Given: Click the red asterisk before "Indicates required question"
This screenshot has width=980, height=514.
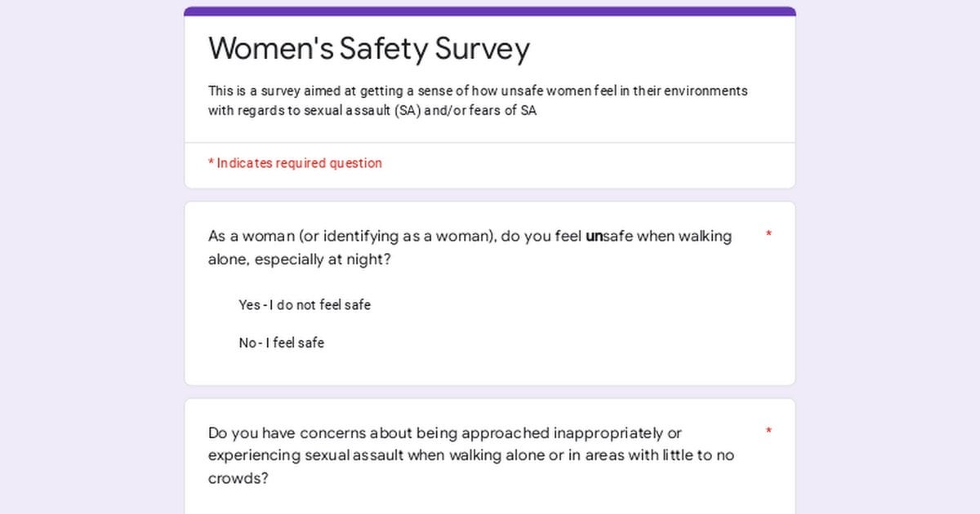Looking at the screenshot, I should click(211, 163).
